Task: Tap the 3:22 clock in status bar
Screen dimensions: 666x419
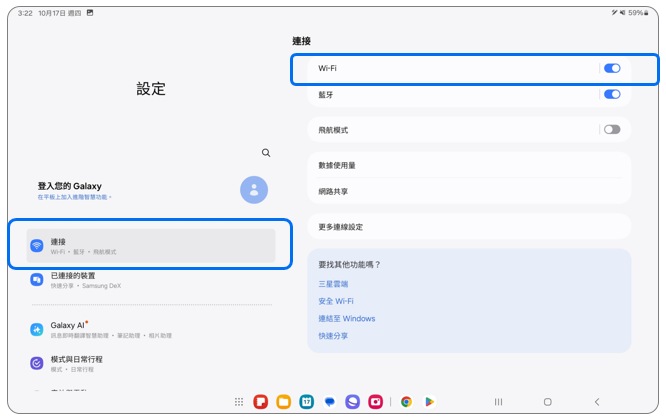Action: (x=25, y=13)
